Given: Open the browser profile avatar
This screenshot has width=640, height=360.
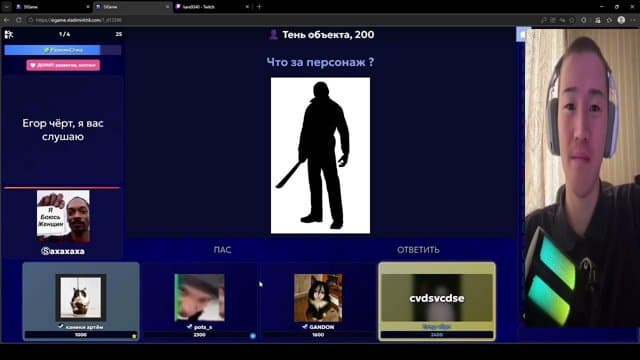Looking at the screenshot, I should pos(621,20).
